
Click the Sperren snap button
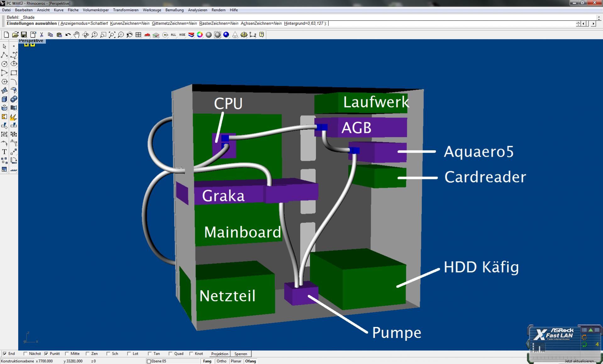pyautogui.click(x=241, y=354)
